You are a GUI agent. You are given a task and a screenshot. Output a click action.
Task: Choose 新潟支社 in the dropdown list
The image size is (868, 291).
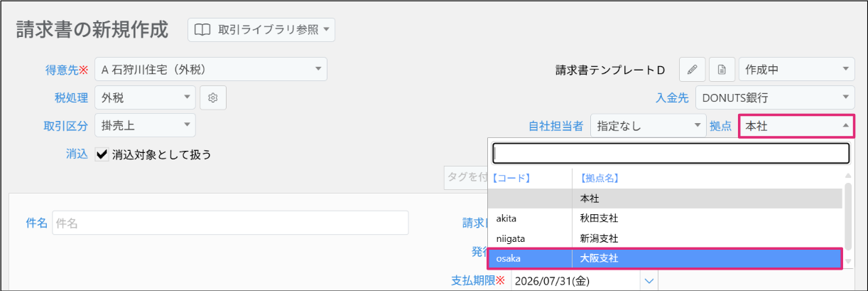tap(665, 238)
